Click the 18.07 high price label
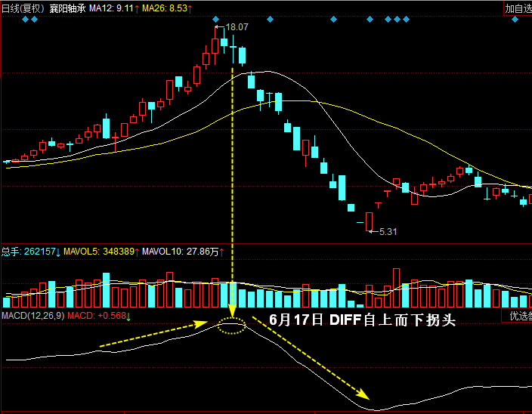The image size is (532, 414). [237, 27]
